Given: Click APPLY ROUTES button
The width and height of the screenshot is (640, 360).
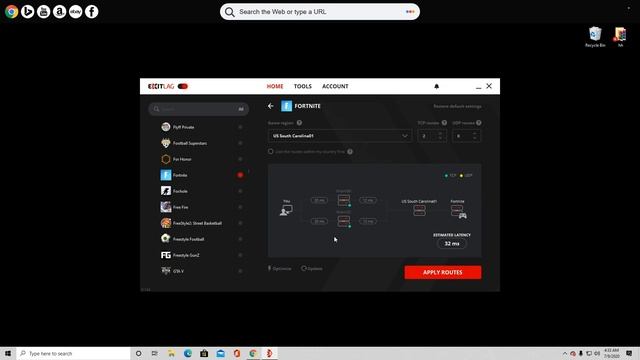Looking at the screenshot, I should click(x=443, y=272).
